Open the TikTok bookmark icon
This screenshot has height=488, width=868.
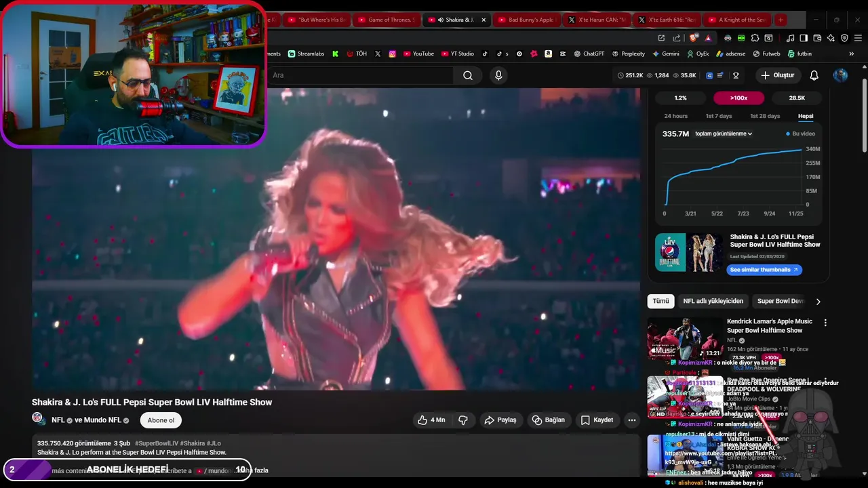point(485,54)
